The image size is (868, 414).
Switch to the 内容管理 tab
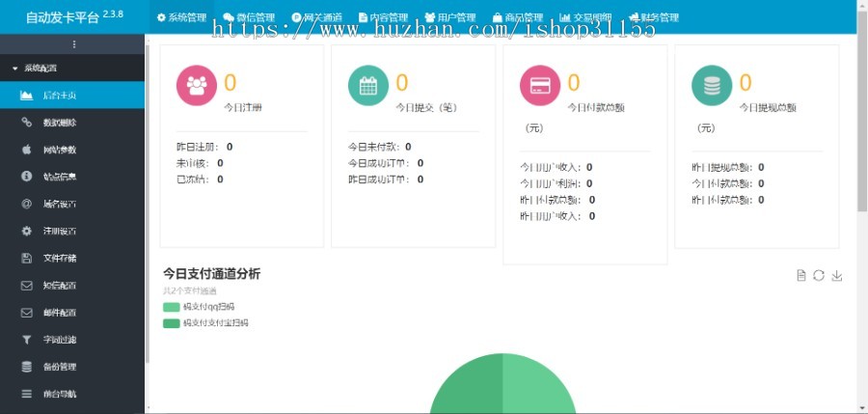point(383,17)
